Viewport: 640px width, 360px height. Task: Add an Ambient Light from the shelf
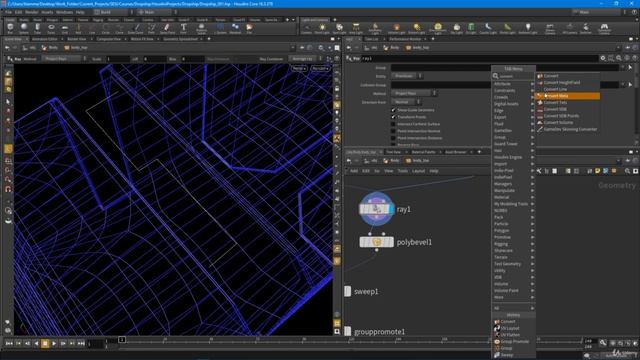(x=528, y=29)
